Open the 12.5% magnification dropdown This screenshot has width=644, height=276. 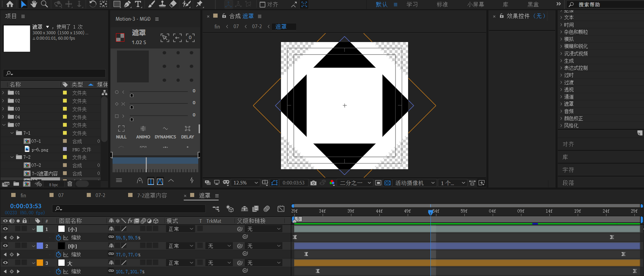coord(246,183)
